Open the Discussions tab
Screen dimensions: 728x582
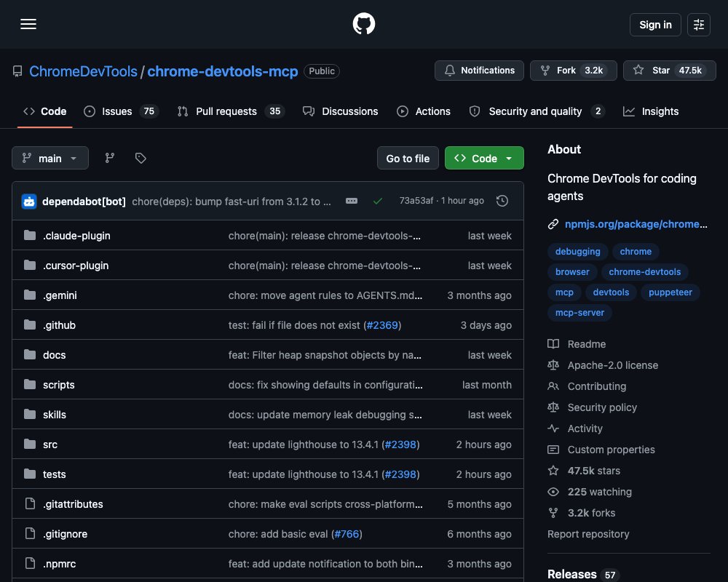(x=340, y=111)
